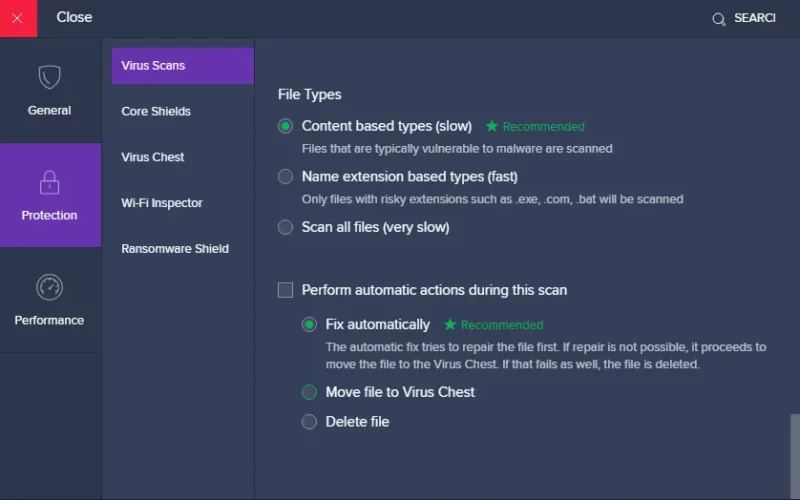Image resolution: width=800 pixels, height=500 pixels.
Task: Click the vertical scrollbar thumb at right
Action: click(795, 455)
